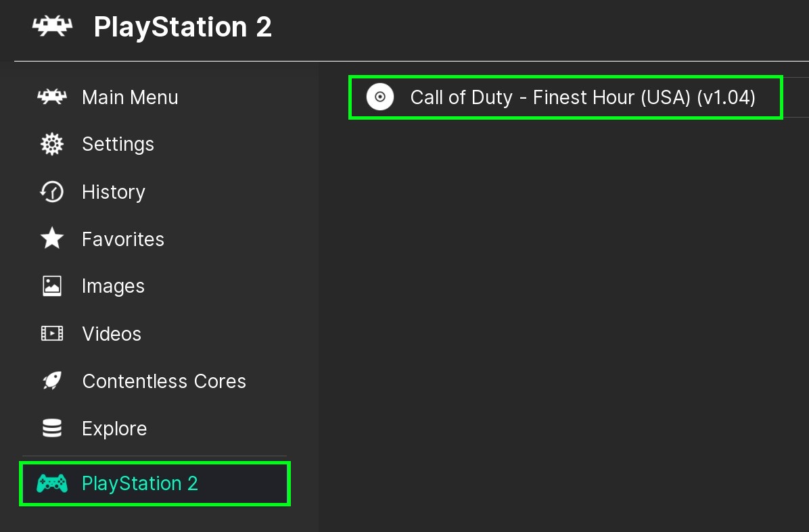
Task: Open the Images text label
Action: [x=113, y=287]
